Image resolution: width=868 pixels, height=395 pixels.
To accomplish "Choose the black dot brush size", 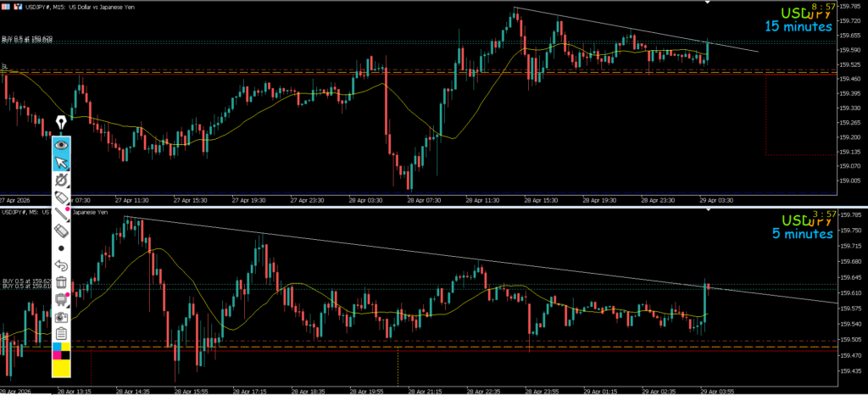I will [x=61, y=248].
